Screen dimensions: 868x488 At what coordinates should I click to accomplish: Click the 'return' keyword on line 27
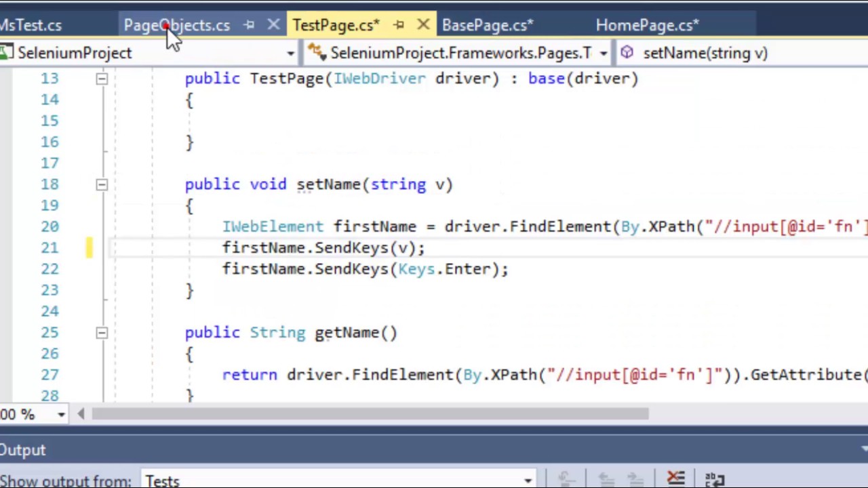coord(250,375)
